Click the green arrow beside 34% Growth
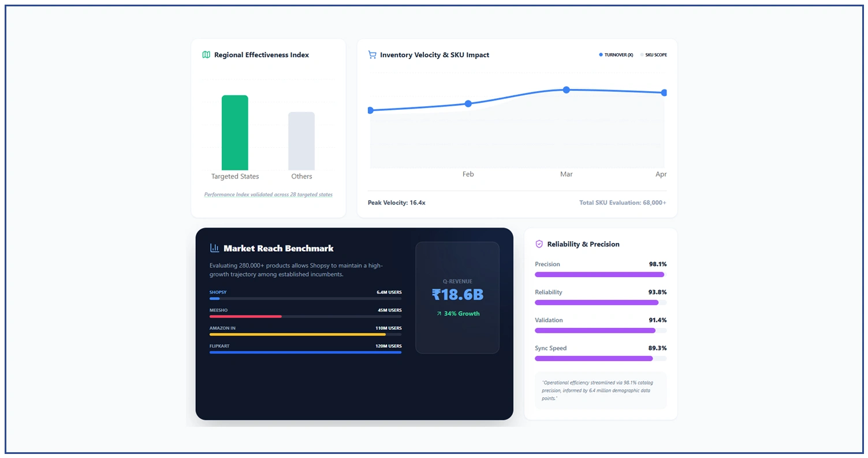Screen dimensions: 868x458 pos(439,314)
